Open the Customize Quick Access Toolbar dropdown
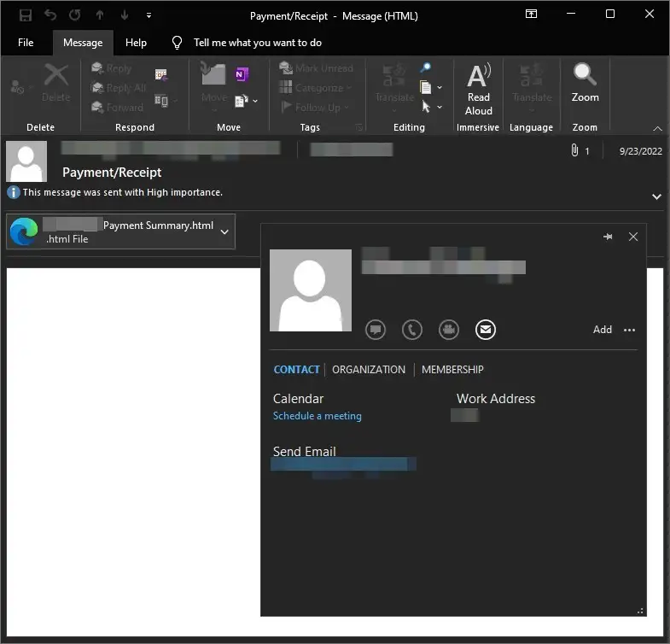This screenshot has height=644, width=670. coord(149,15)
